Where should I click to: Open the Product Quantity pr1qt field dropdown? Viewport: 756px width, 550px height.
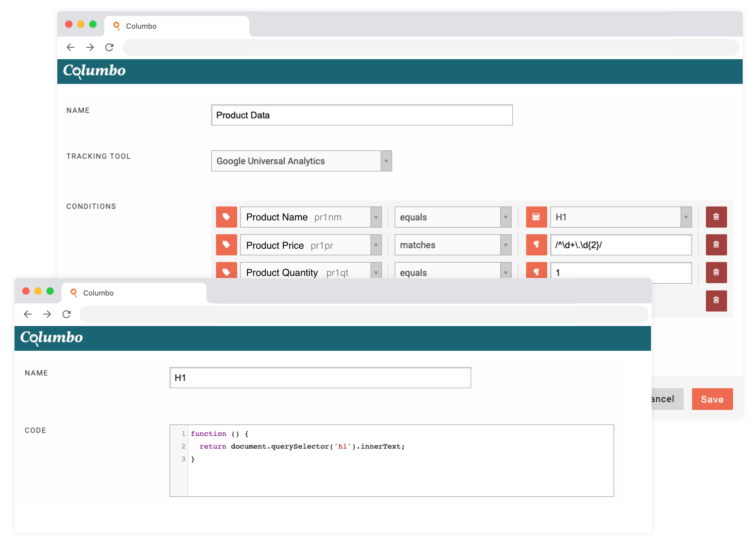tap(311, 271)
